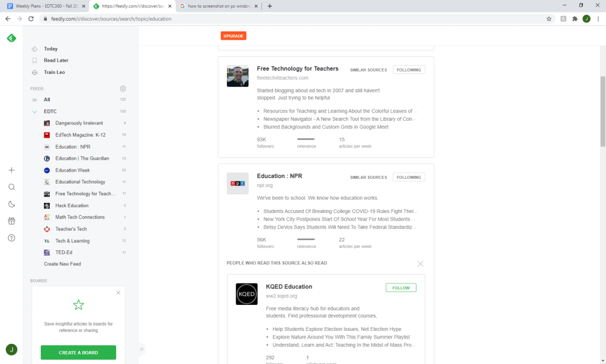Open search via magnifier icon in sidebar
This screenshot has height=364, width=606.
coord(11,187)
